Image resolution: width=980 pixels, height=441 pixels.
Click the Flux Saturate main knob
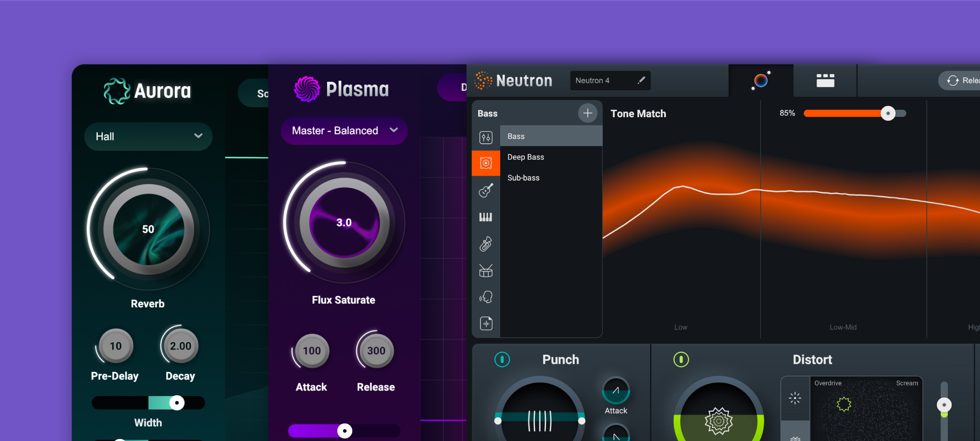344,223
